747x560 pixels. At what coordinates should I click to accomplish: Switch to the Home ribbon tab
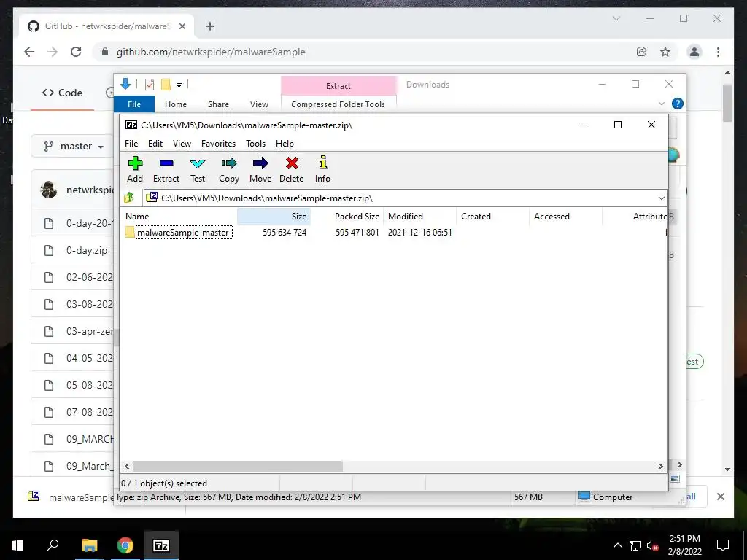pos(176,104)
